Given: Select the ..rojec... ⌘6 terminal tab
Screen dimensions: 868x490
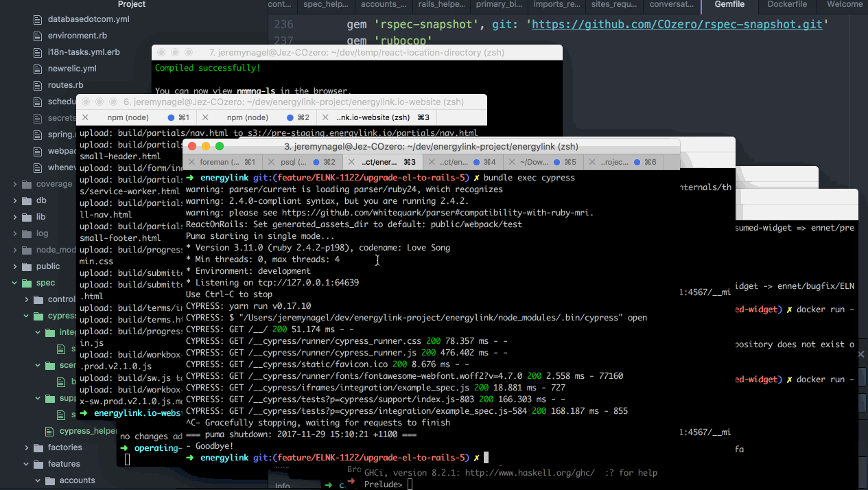Looking at the screenshot, I should tap(623, 162).
